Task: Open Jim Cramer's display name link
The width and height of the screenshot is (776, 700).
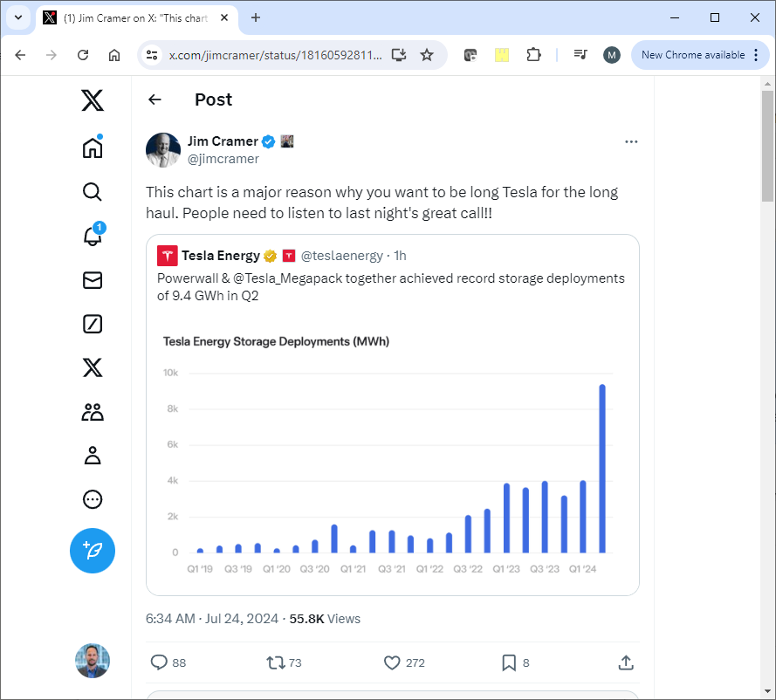Action: click(223, 141)
